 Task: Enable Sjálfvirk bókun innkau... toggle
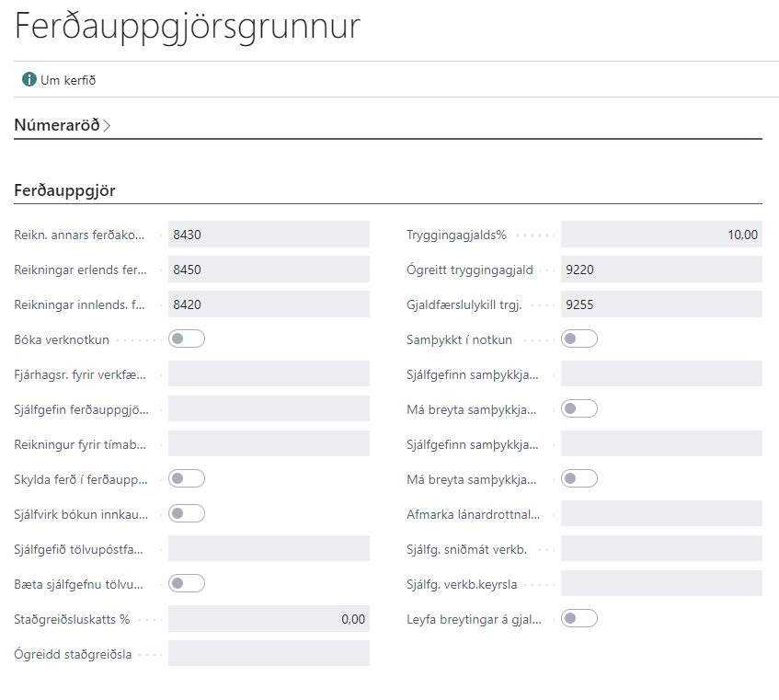pyautogui.click(x=186, y=513)
